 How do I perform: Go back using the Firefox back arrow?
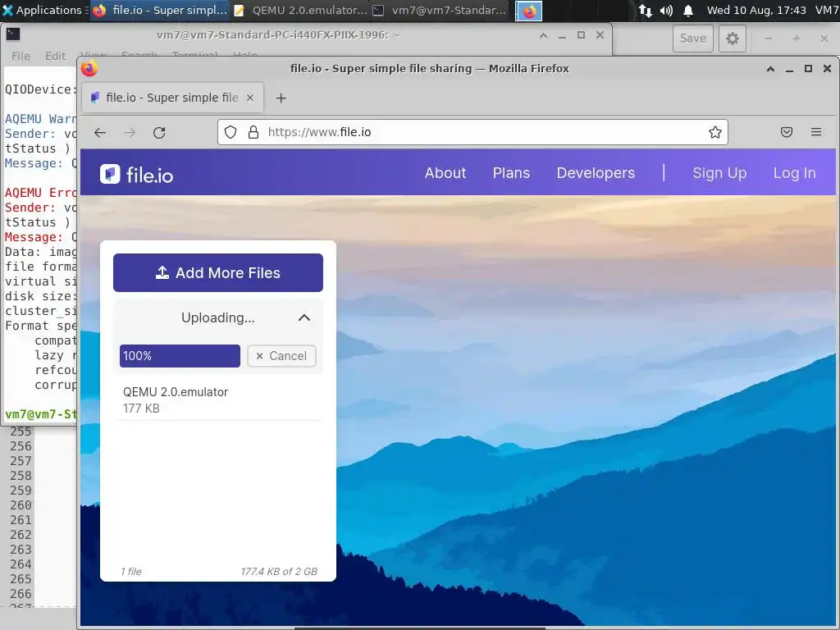point(100,132)
